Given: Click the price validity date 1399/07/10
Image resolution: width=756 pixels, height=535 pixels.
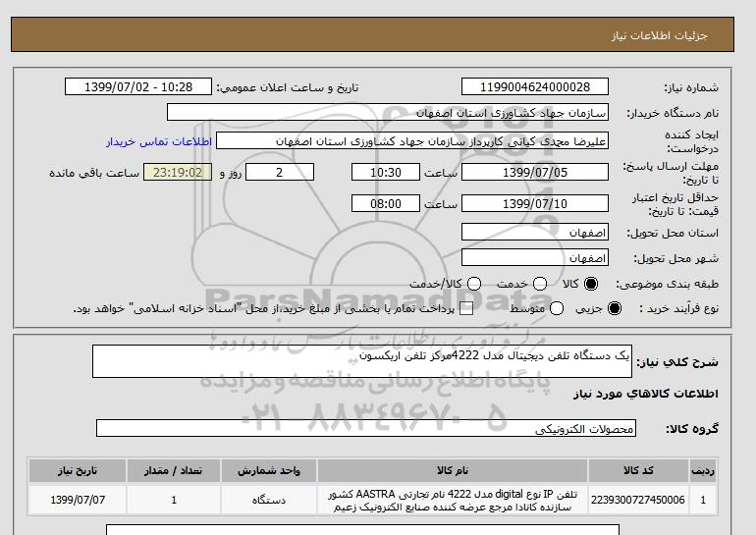Looking at the screenshot, I should (535, 203).
